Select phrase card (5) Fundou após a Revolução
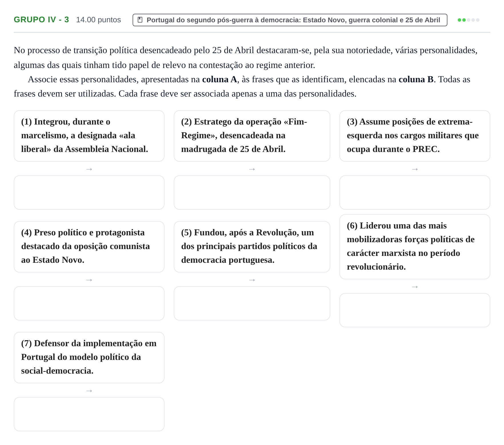 [x=252, y=247]
